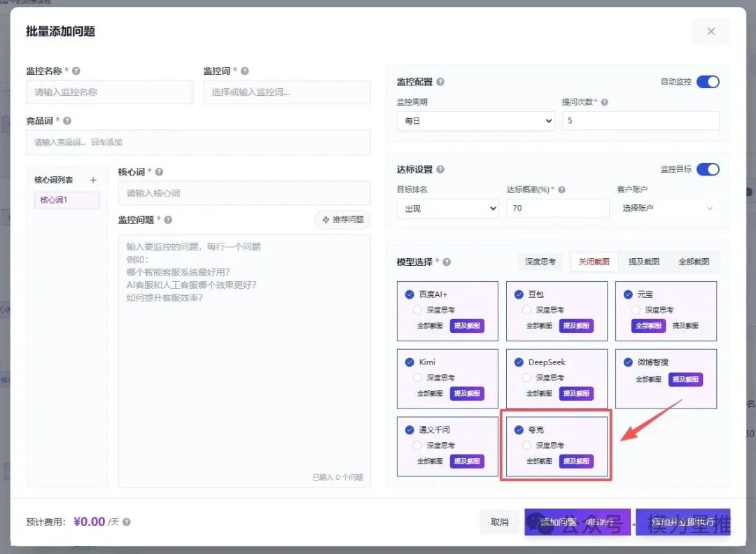Uncheck the 元宝 model checkbox
The image size is (756, 554).
tap(628, 294)
